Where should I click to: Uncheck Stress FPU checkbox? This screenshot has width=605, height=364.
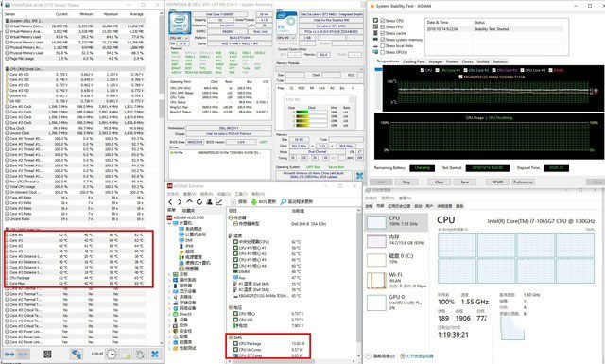(x=382, y=26)
